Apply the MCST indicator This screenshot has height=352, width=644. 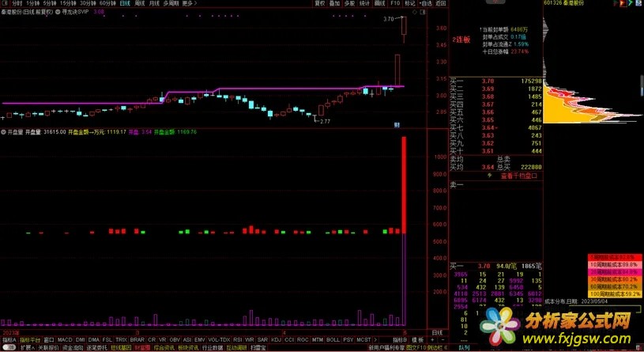[x=363, y=340]
